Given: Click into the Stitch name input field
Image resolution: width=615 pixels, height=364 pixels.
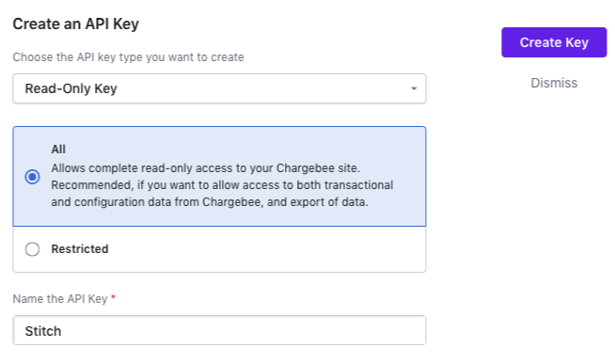Looking at the screenshot, I should click(219, 330).
